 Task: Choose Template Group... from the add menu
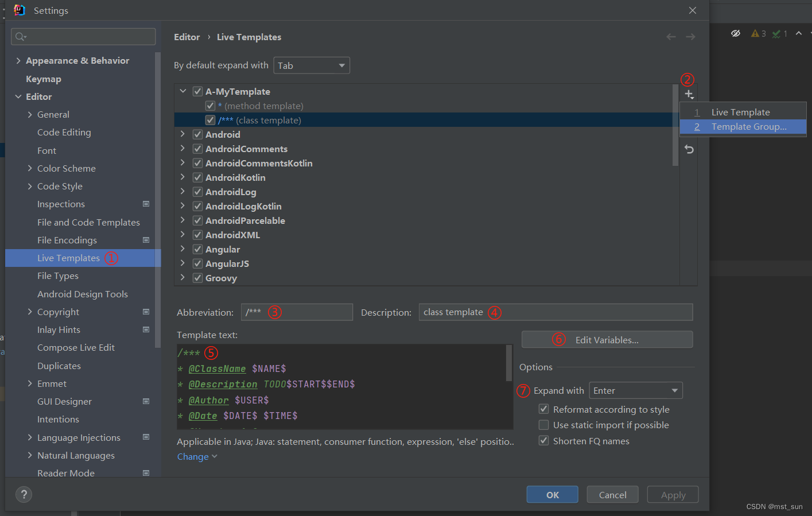pyautogui.click(x=743, y=126)
